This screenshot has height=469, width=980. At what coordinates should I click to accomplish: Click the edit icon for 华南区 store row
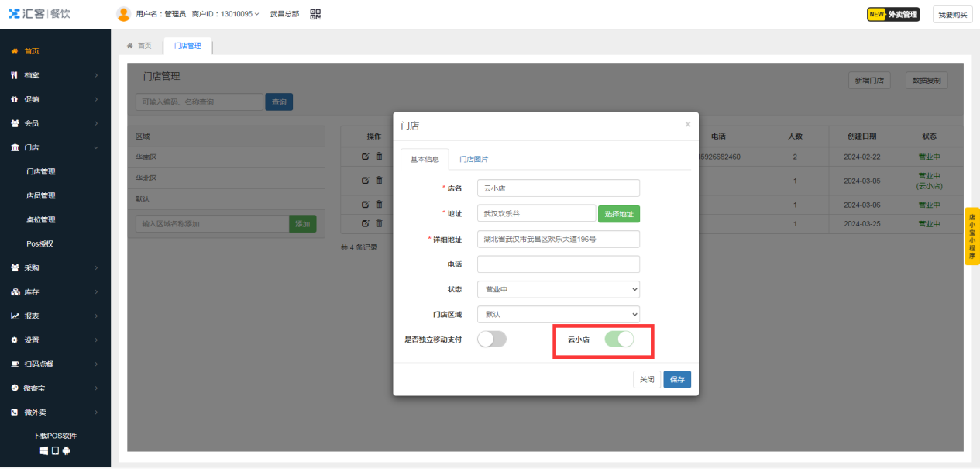pyautogui.click(x=365, y=156)
